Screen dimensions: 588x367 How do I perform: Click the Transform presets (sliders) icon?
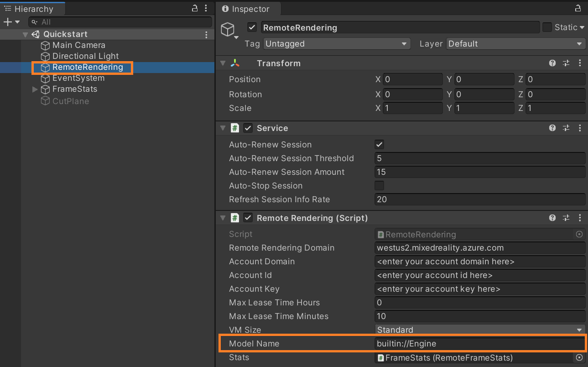(566, 63)
